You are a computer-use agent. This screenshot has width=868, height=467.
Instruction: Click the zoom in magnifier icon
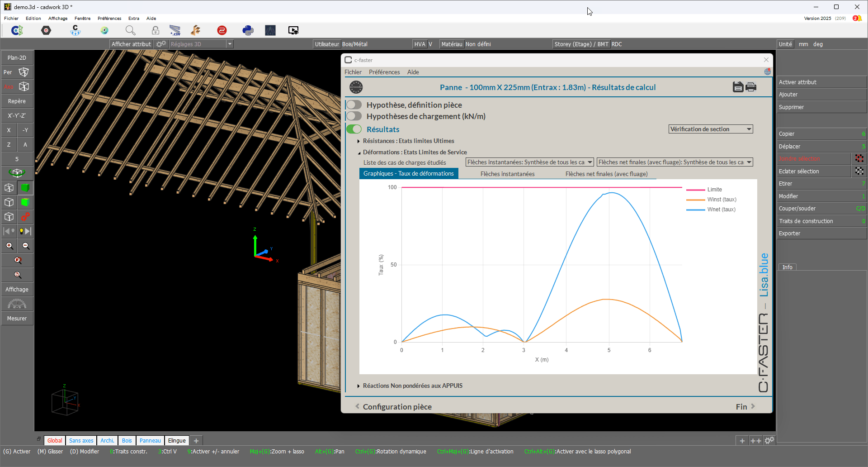tap(9, 246)
